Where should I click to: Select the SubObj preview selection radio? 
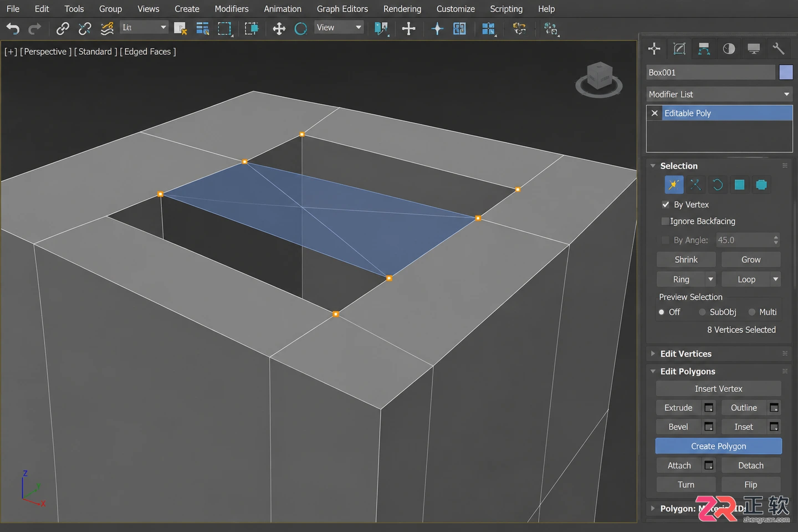702,312
